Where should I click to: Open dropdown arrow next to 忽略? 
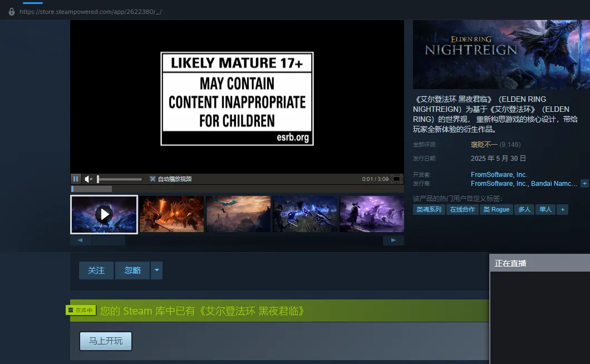pos(156,270)
